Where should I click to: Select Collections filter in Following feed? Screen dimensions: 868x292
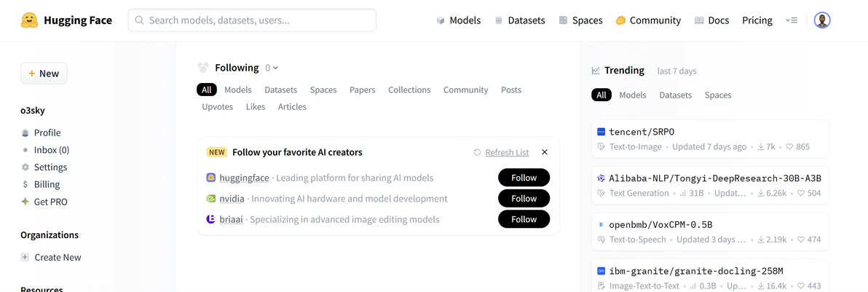409,90
